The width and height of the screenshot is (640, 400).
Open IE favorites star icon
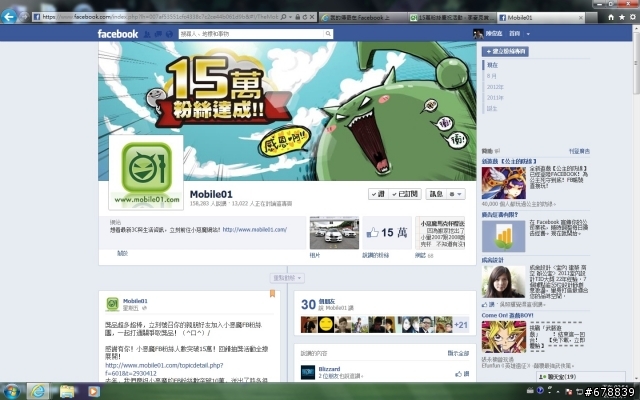[622, 17]
